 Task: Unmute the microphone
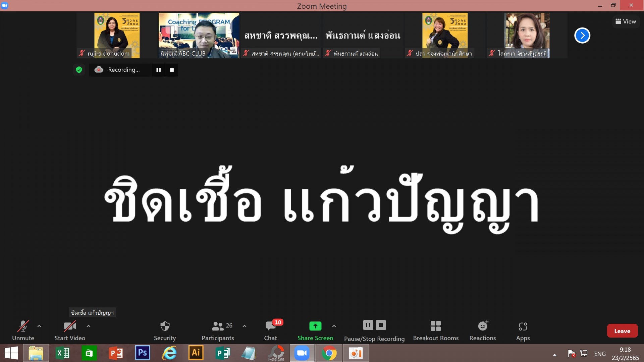(x=23, y=330)
